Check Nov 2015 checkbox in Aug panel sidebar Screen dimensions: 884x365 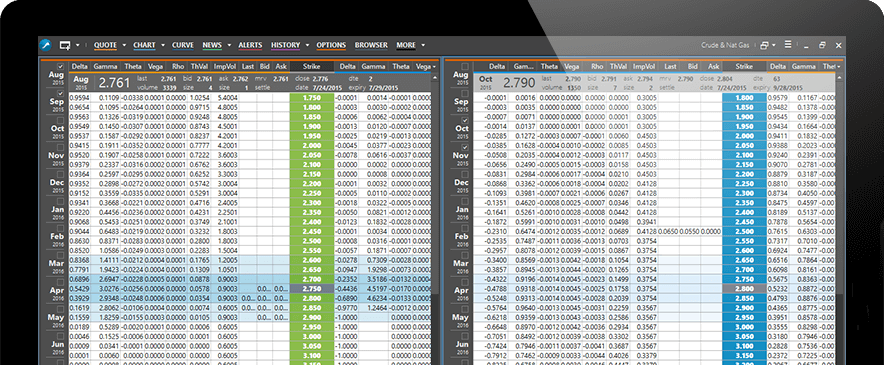click(x=60, y=146)
